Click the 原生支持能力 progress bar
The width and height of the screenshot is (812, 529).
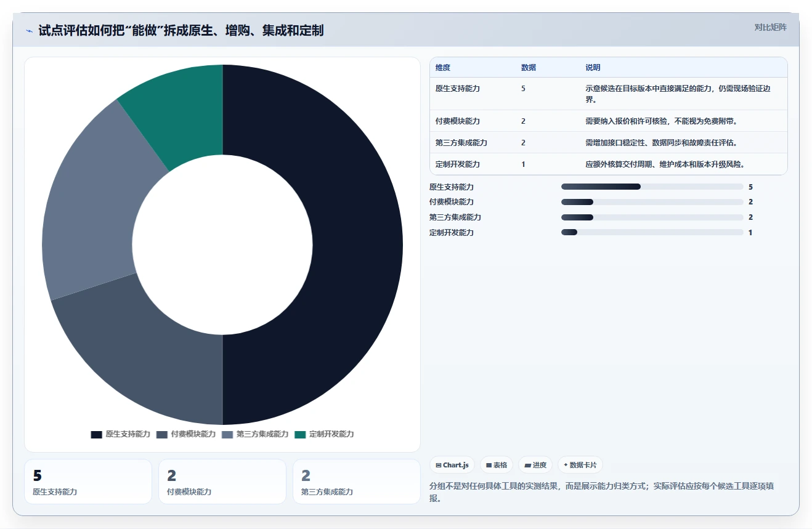point(652,187)
